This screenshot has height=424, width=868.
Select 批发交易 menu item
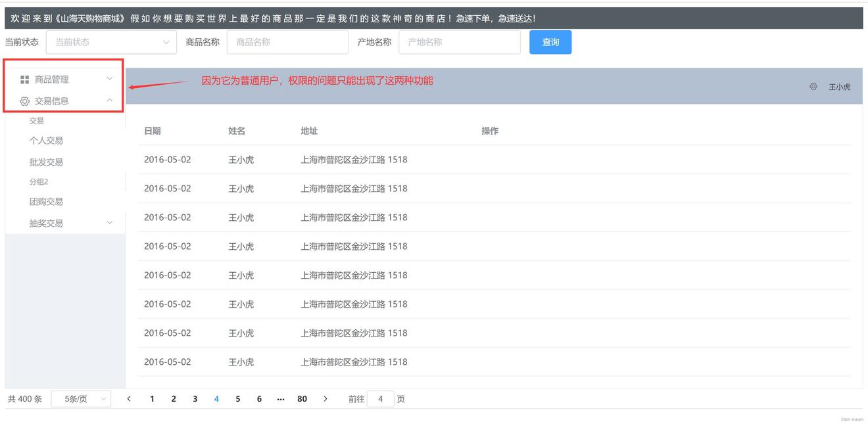tap(46, 162)
